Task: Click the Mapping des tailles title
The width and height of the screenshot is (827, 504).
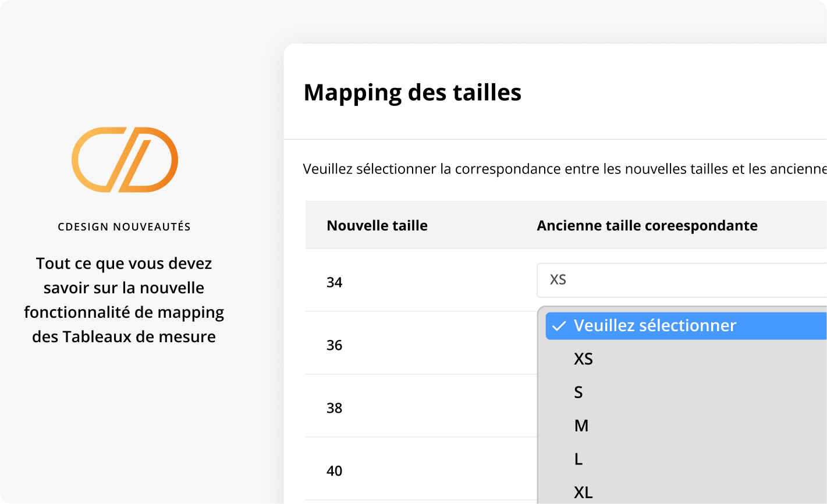Action: click(x=413, y=93)
